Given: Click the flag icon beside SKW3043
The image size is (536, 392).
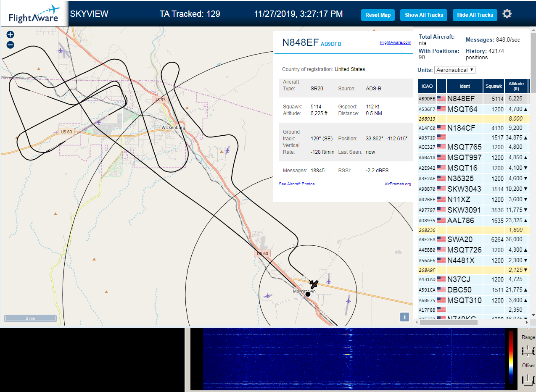Looking at the screenshot, I should pos(441,189).
